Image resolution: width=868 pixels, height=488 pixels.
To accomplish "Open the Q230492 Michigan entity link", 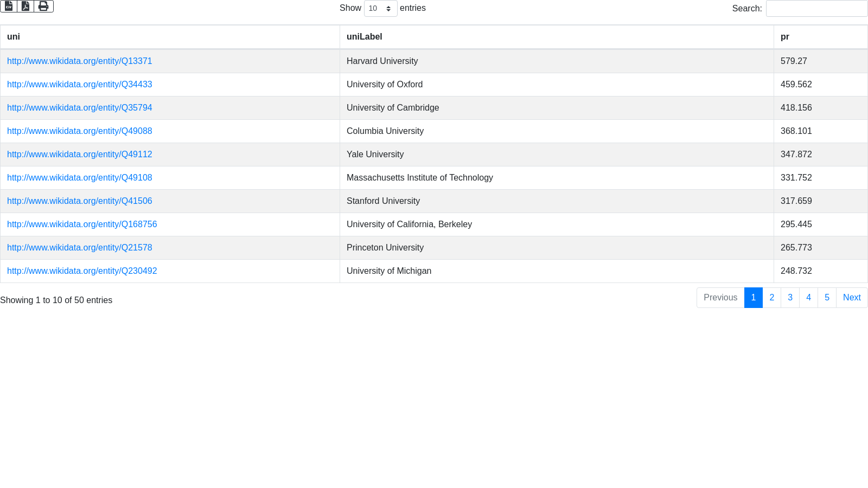I will tap(82, 271).
